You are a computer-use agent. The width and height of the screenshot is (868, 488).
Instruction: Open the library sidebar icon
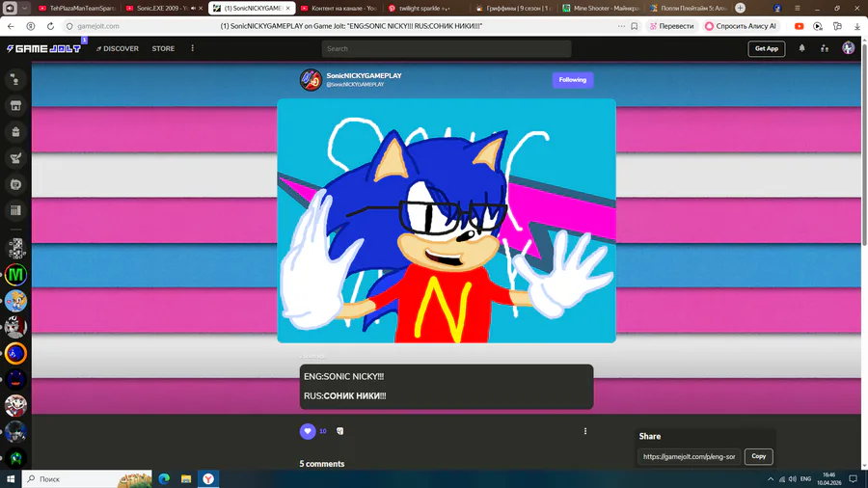coord(15,210)
